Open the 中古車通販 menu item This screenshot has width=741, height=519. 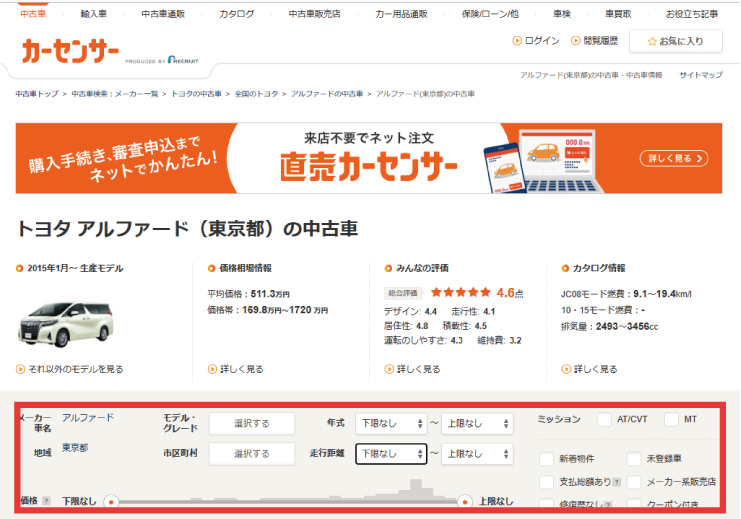163,14
